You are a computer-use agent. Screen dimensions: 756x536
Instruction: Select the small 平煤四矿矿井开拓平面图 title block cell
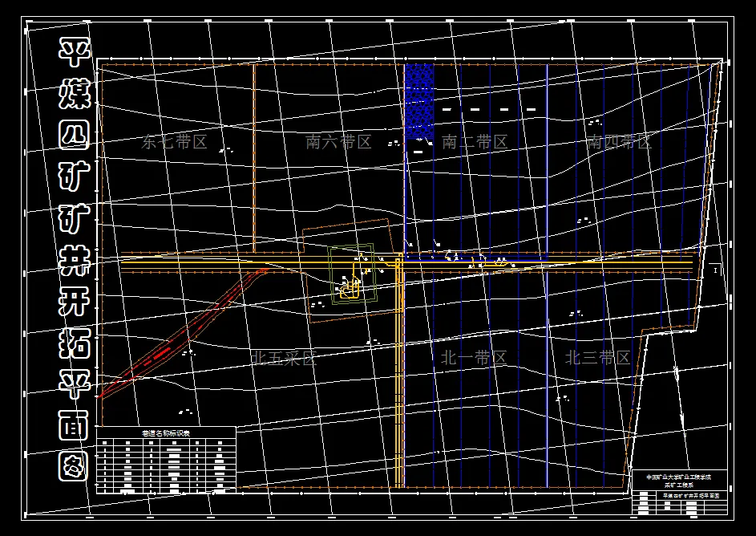(691, 495)
